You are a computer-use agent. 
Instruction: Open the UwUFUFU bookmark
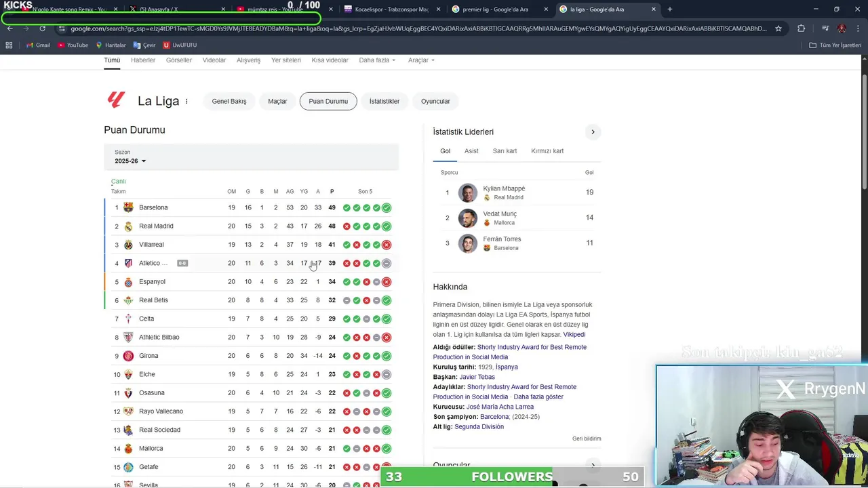click(x=180, y=45)
